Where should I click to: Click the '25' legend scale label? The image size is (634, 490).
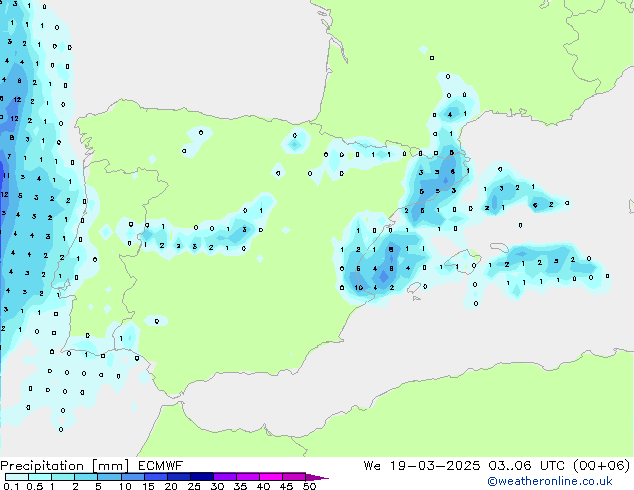(x=194, y=486)
